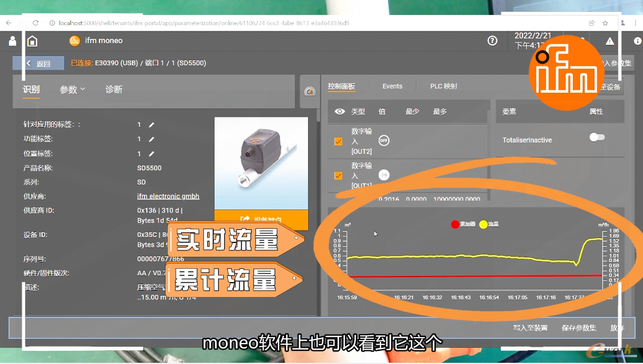Click the gauge icon beside the panel tabs

(310, 92)
